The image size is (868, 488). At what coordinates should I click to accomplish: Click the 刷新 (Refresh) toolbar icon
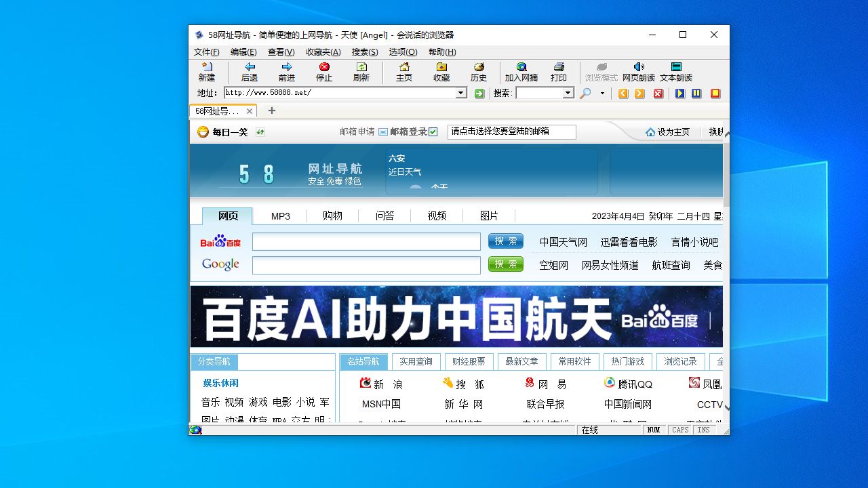[361, 72]
